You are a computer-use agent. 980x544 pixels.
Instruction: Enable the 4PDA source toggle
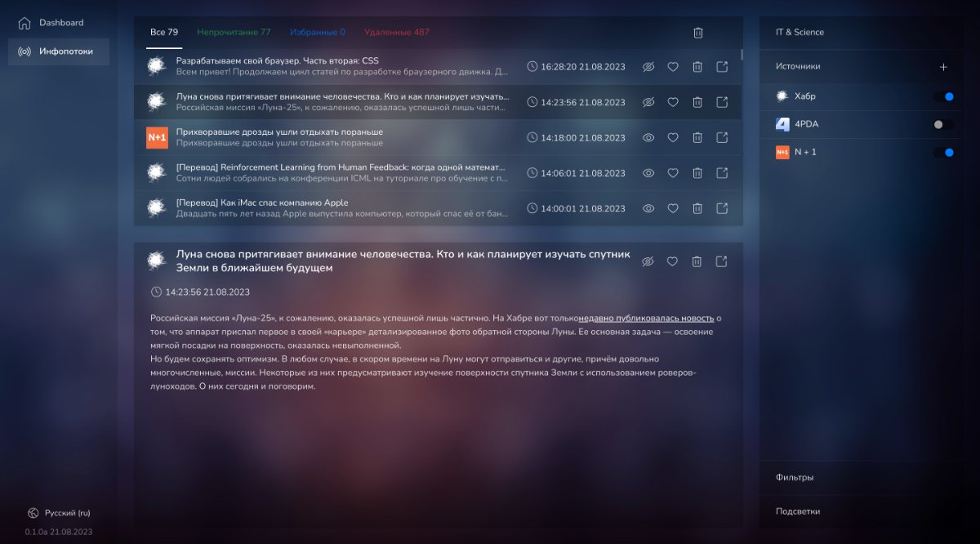943,125
